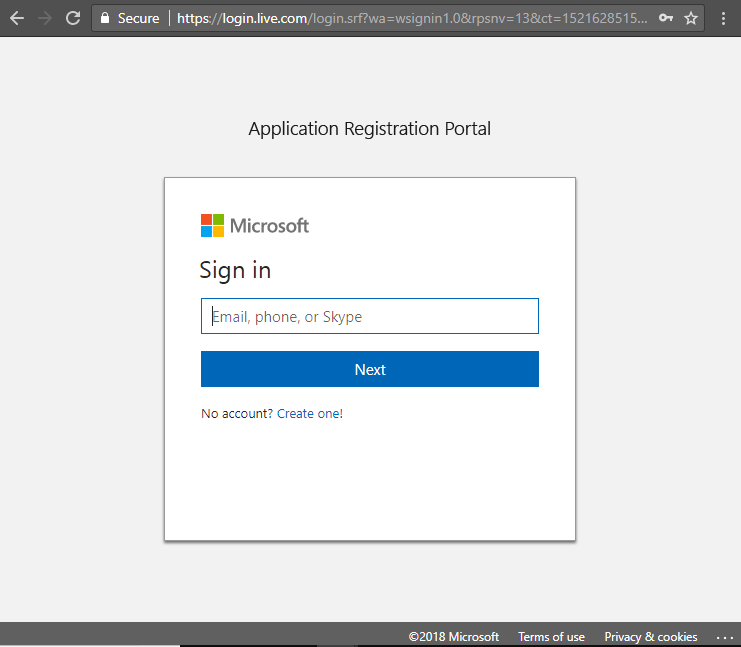
Task: Open Privacy & cookies link
Action: click(x=651, y=637)
